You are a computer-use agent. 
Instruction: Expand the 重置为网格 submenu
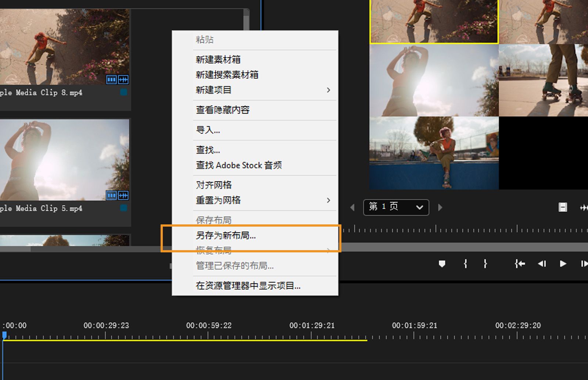tap(329, 200)
